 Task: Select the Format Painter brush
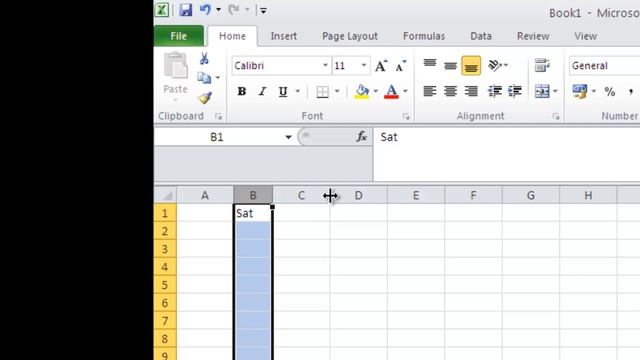tap(205, 98)
